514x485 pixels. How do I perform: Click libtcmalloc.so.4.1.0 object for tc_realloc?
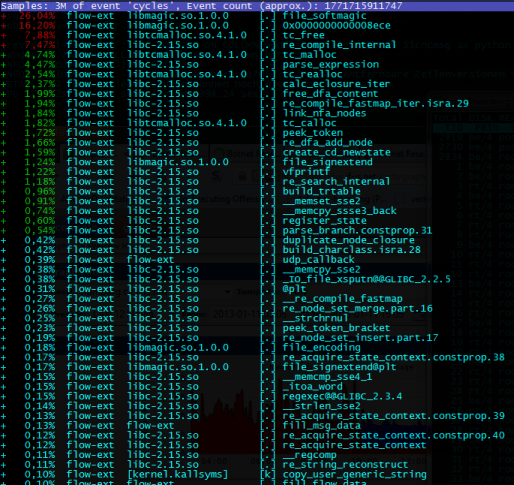[187, 74]
